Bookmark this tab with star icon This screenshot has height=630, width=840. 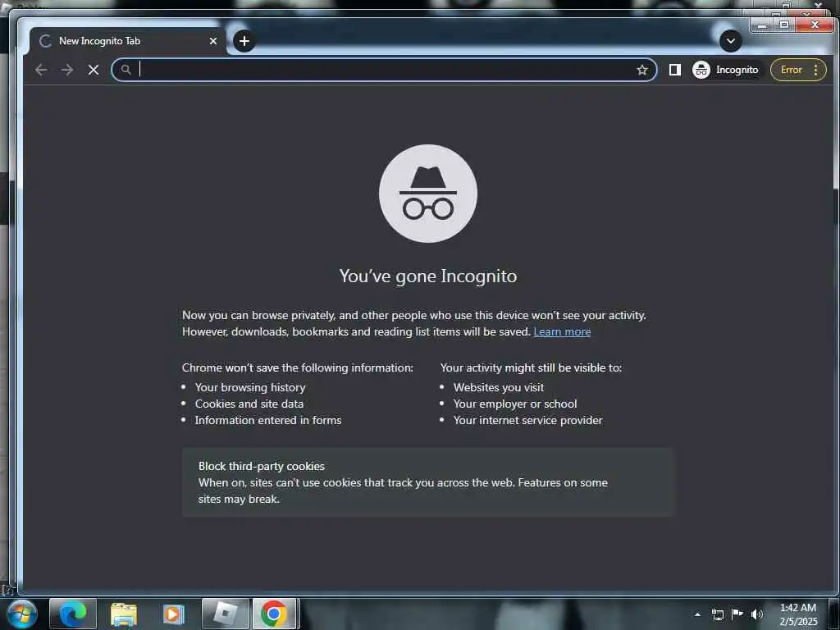tap(642, 70)
